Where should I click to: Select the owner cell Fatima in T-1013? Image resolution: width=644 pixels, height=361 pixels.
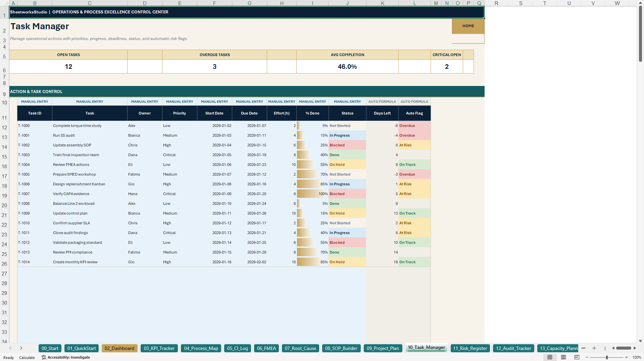point(145,253)
